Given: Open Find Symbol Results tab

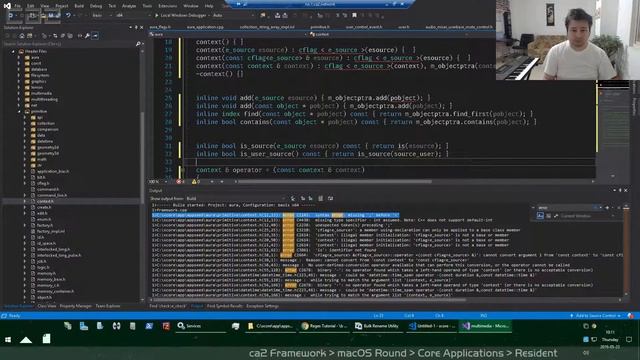Looking at the screenshot, I should coord(224,306).
